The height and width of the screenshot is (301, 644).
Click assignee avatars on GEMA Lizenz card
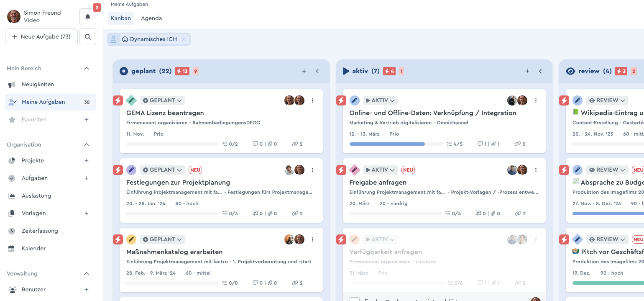(x=294, y=100)
